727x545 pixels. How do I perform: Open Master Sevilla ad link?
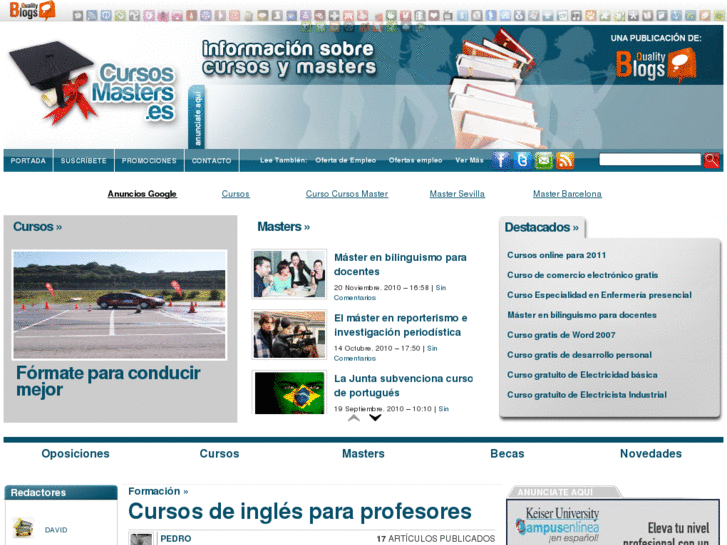(457, 194)
